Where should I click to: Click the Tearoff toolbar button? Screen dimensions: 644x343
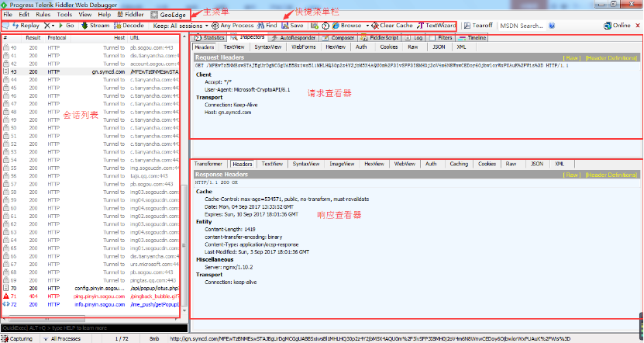tap(478, 26)
